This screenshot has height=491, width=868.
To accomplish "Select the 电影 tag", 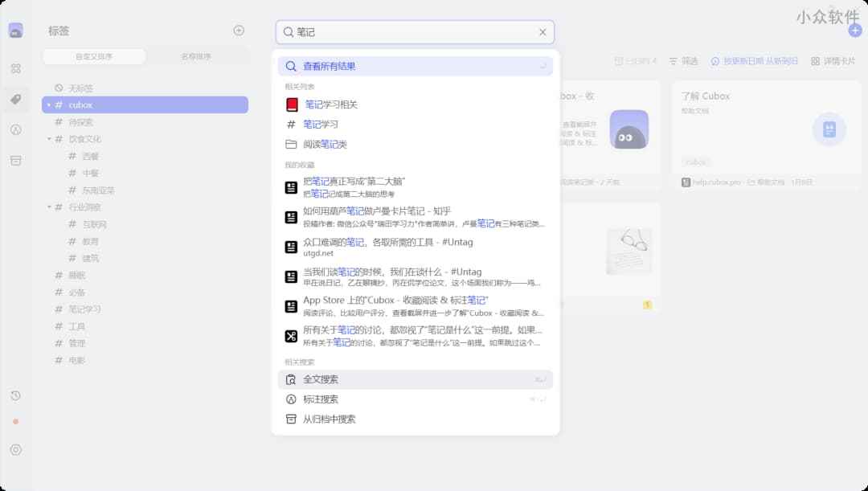I will click(x=145, y=360).
